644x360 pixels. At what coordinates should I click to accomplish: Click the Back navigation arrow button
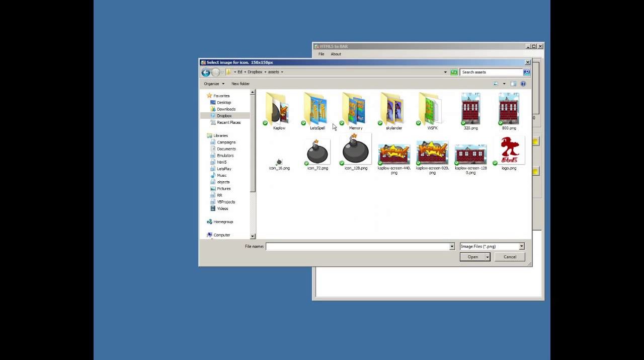[x=206, y=73]
